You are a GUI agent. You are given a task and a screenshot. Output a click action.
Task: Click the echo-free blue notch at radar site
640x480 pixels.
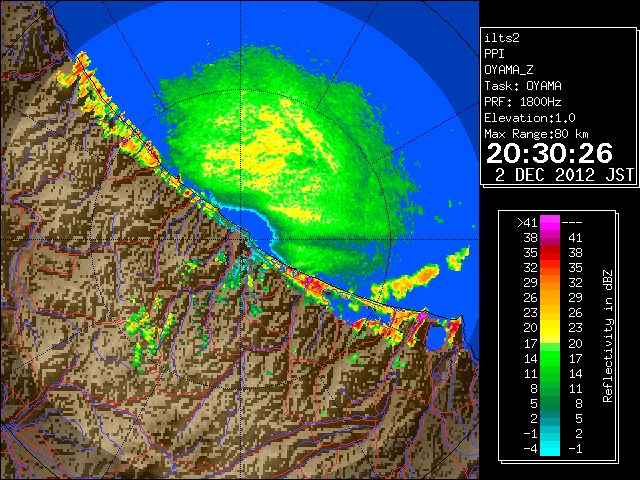tap(255, 229)
